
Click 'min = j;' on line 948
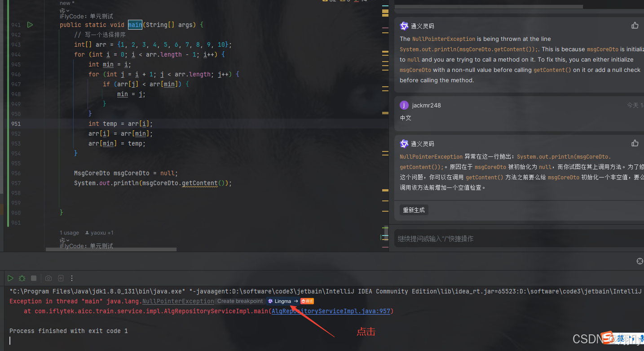point(132,94)
